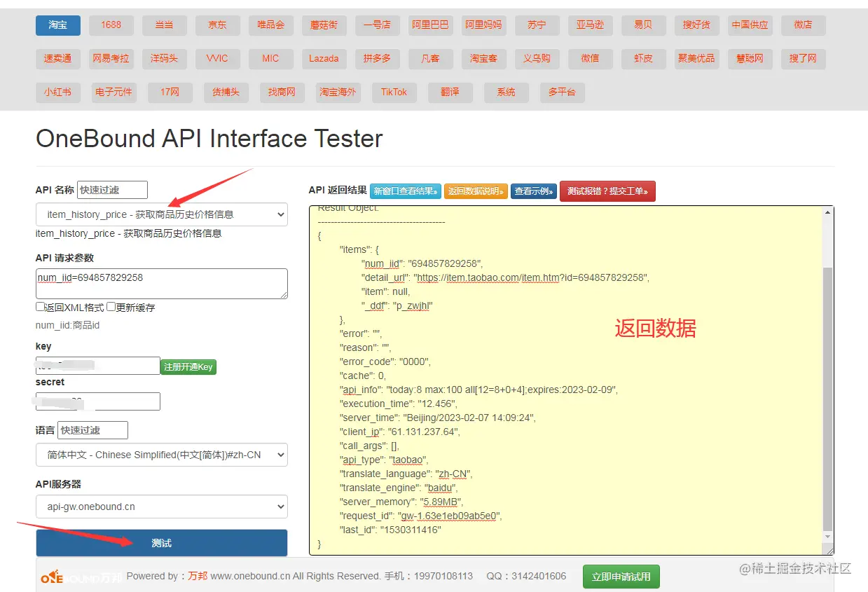This screenshot has height=592, width=868.
Task: Open the 义乌购 tab
Action: pos(537,59)
